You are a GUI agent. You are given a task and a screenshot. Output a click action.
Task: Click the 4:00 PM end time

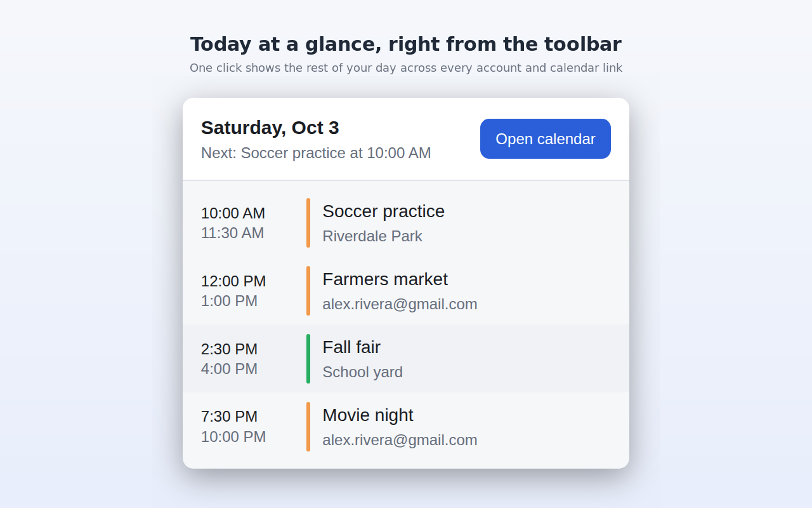(x=229, y=369)
